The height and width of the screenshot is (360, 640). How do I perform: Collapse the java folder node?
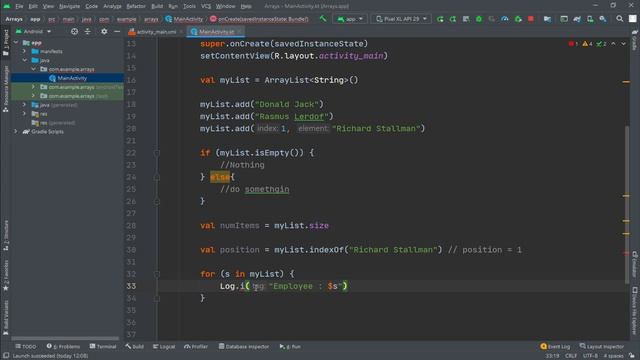24,60
